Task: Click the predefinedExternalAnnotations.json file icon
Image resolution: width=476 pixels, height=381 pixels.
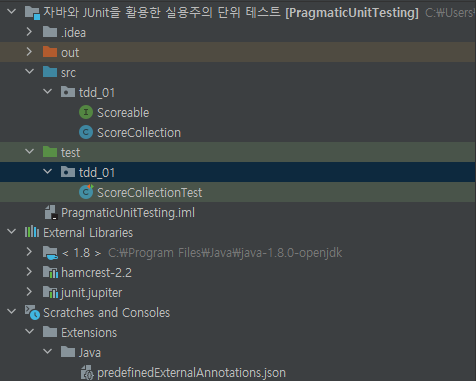Action: coord(87,373)
